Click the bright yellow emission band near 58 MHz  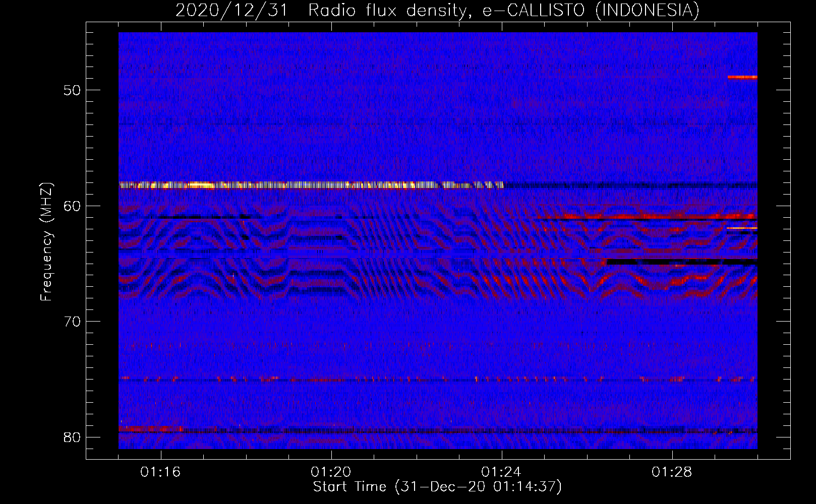coord(311,185)
